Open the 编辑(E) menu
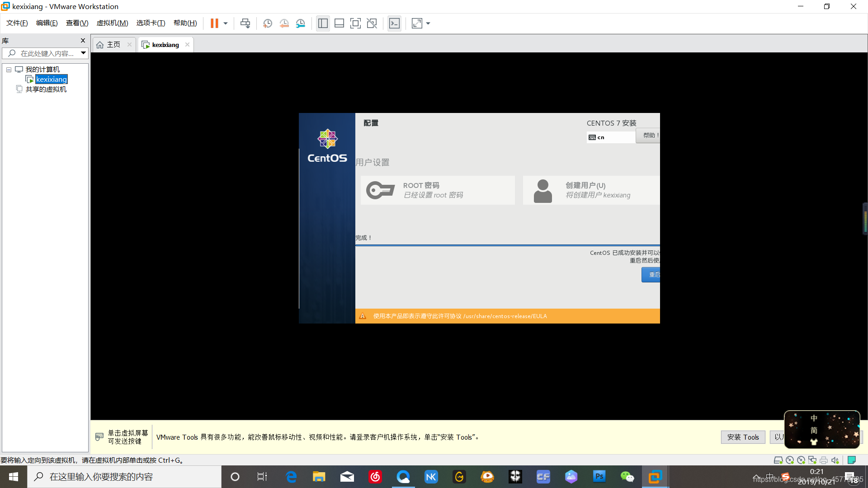The width and height of the screenshot is (868, 488). [47, 23]
